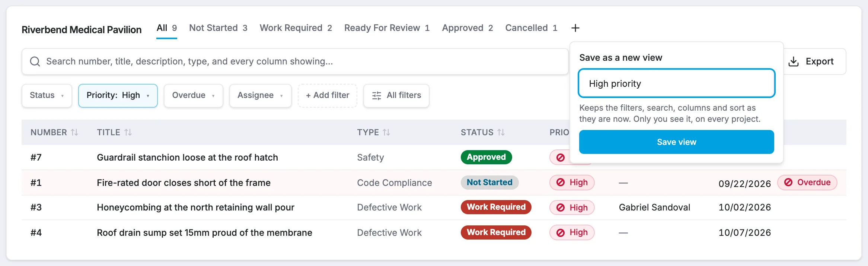Click the plus icon to add a view
868x266 pixels.
(x=575, y=28)
